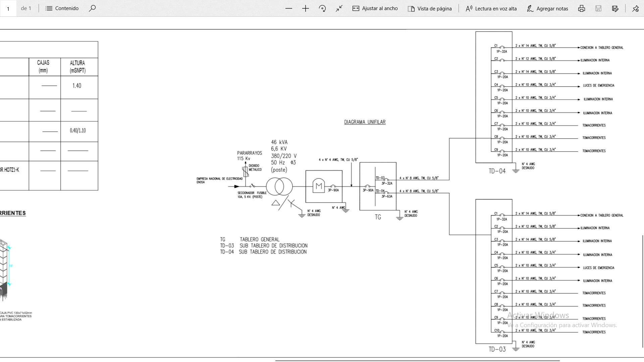Screen dimensions: 644x362
Task: Click the TG tablero general box
Action: pos(378,186)
